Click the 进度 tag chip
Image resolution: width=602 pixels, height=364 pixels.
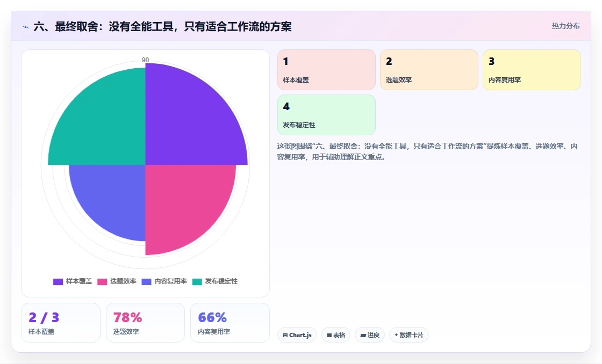370,335
